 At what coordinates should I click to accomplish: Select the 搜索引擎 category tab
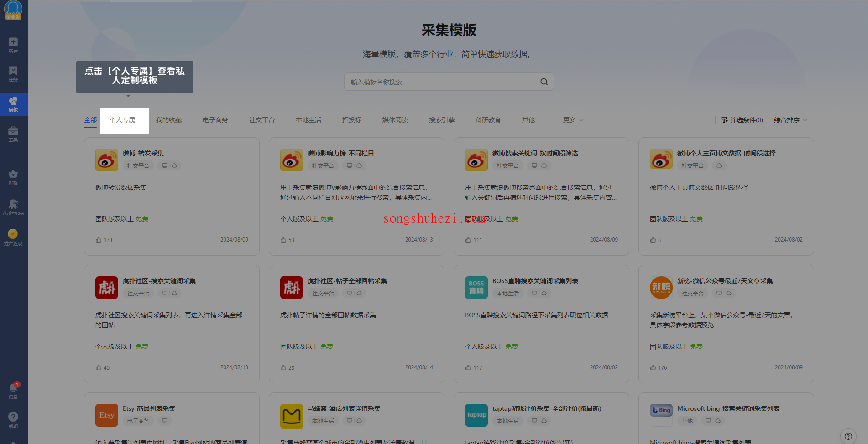tap(442, 120)
